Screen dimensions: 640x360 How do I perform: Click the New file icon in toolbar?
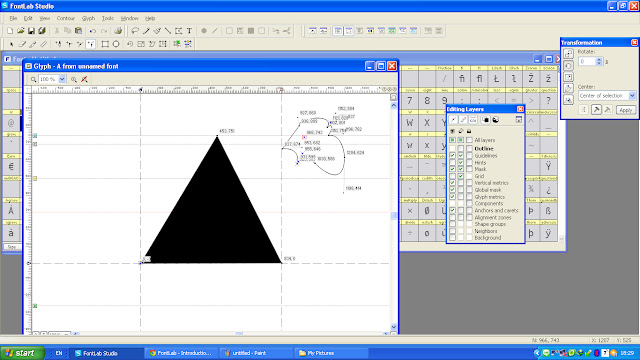click(10, 31)
